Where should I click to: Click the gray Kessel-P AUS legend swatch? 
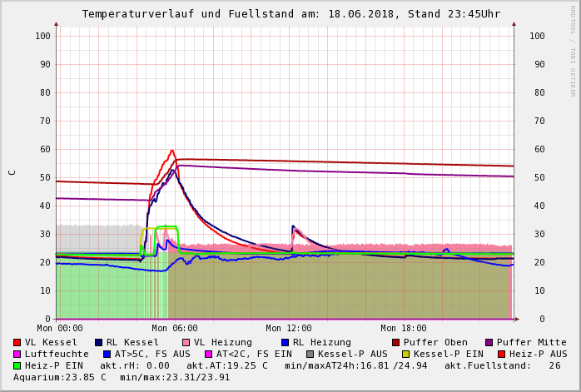(x=310, y=354)
